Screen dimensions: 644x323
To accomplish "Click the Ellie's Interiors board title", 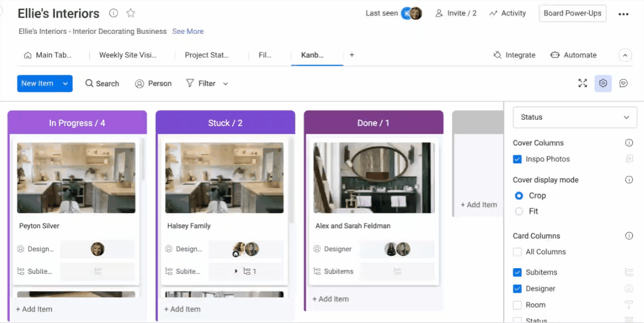I will 59,13.
